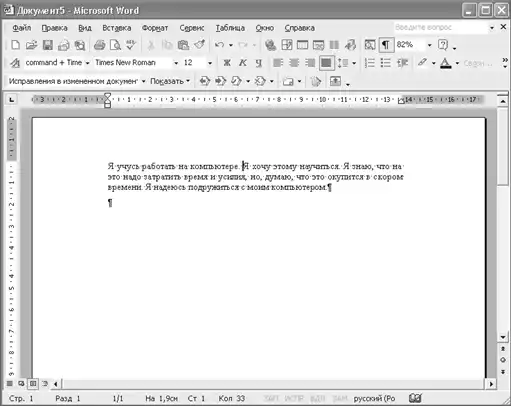Click the Print icon
This screenshot has height=406, width=511.
[99, 45]
